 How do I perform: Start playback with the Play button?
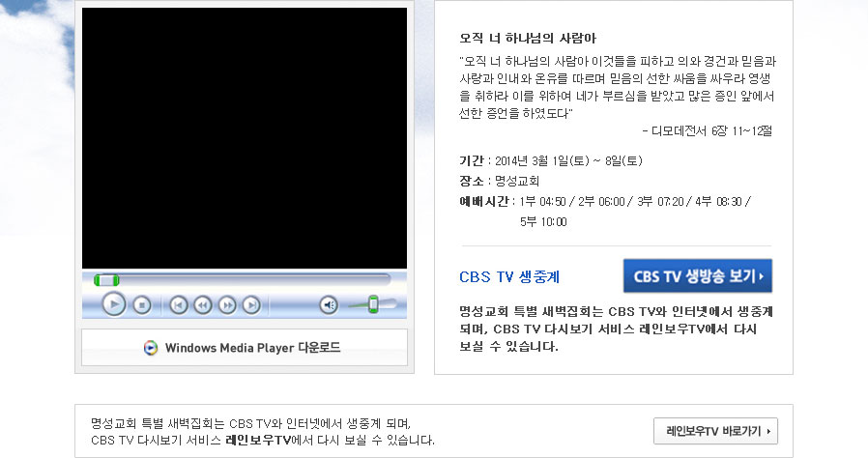coord(113,304)
